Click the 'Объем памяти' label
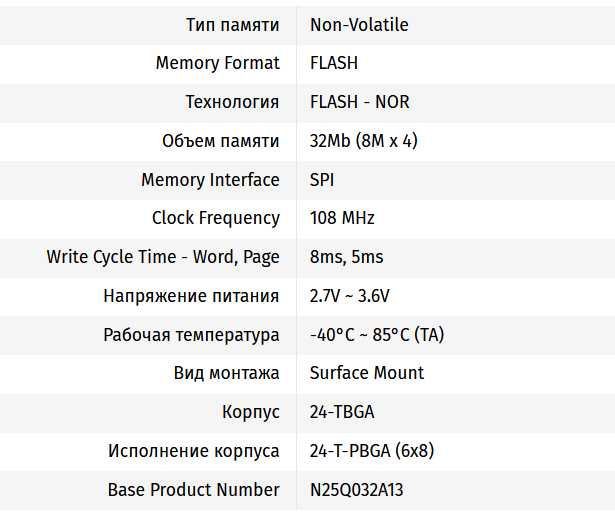615x522 pixels. [220, 141]
